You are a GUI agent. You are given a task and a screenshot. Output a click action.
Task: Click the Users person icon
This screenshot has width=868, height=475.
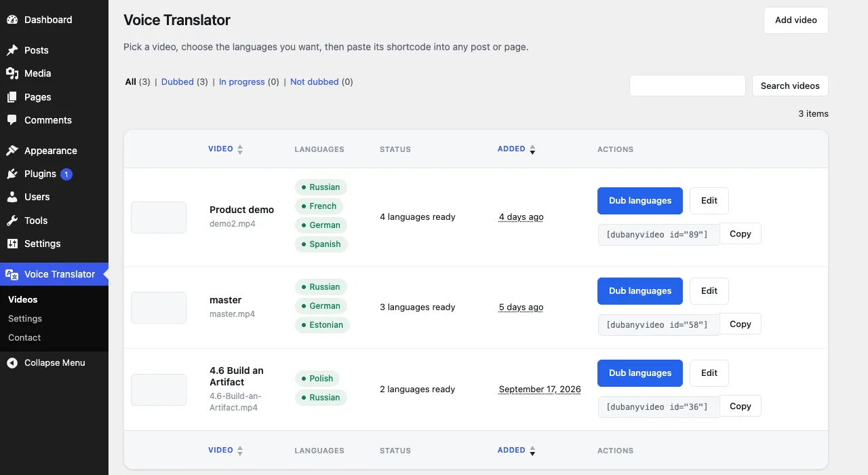12,197
